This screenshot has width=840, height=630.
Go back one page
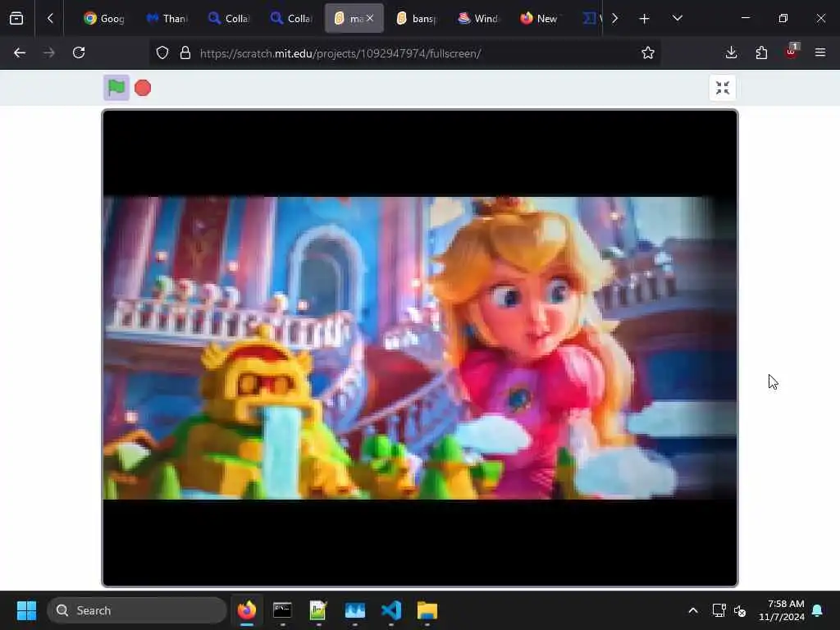click(20, 52)
